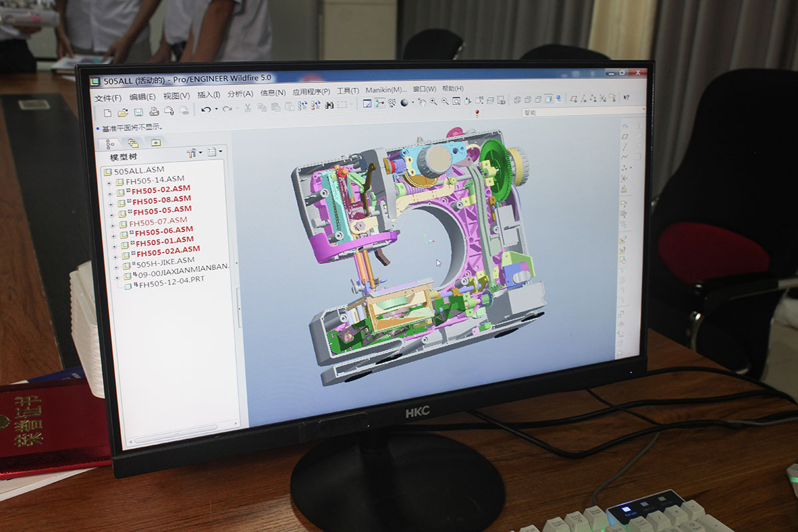Switch to the layer tree tab
The image size is (798, 532).
133,143
